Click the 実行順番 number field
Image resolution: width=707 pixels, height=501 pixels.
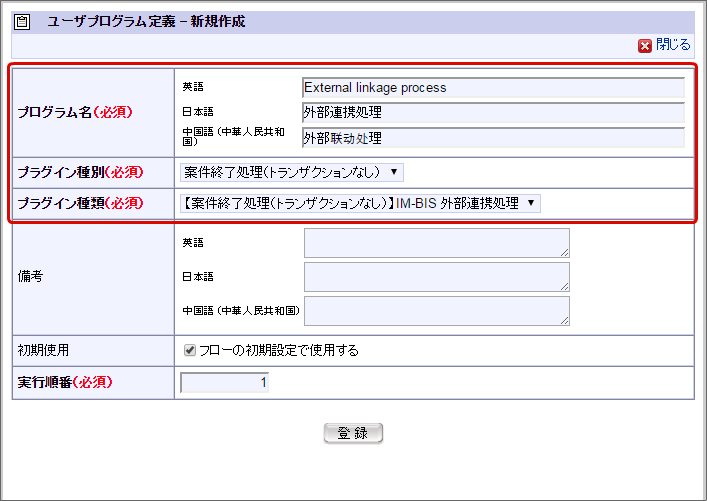click(225, 382)
